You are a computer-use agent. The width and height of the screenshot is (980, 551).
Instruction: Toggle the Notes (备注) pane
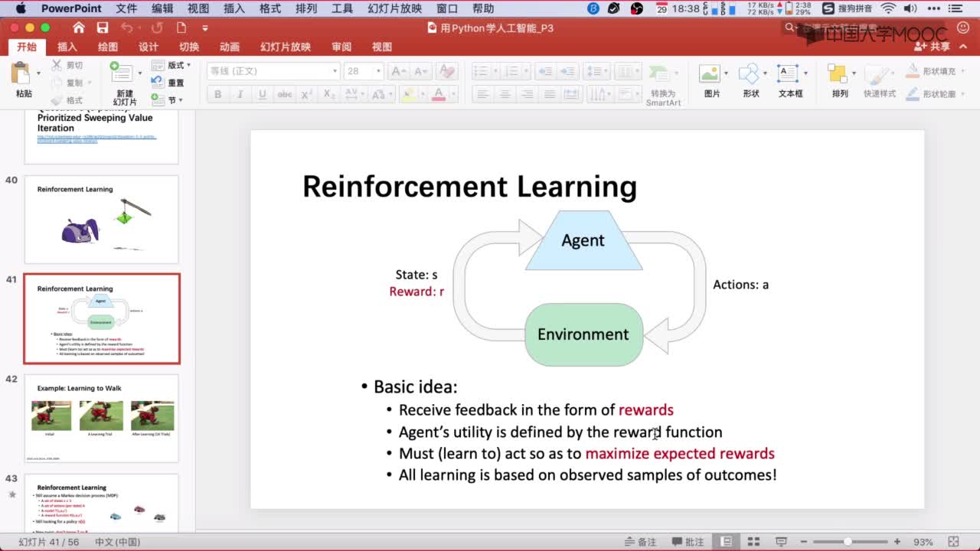[639, 542]
